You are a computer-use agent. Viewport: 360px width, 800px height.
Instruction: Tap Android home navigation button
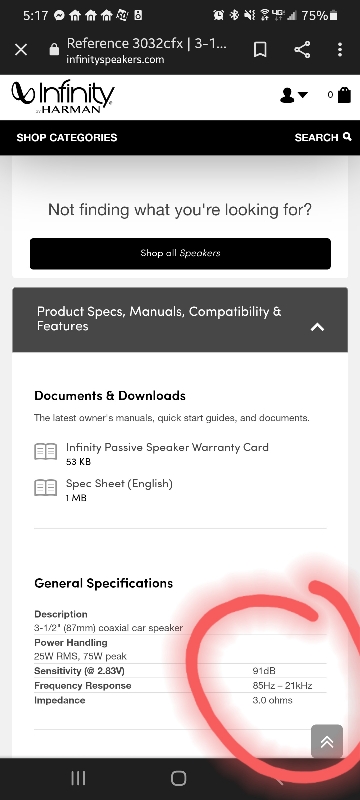click(x=178, y=778)
